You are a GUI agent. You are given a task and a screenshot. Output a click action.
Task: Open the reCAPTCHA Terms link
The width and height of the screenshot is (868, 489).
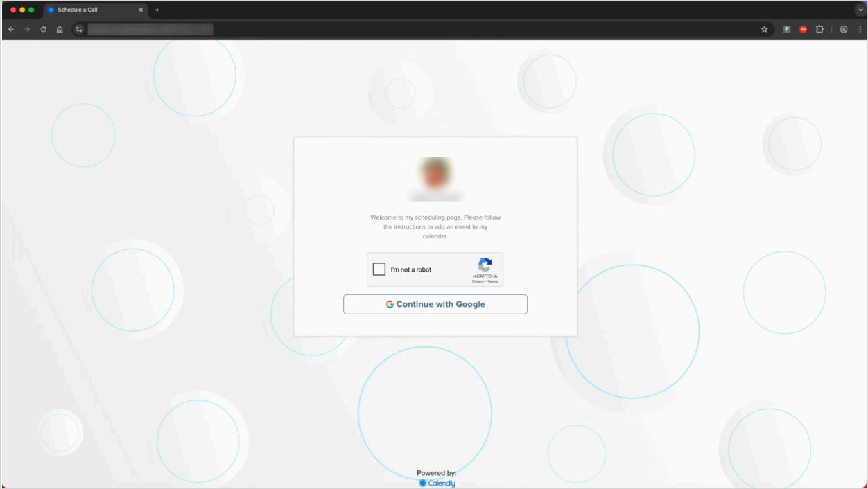(x=493, y=281)
